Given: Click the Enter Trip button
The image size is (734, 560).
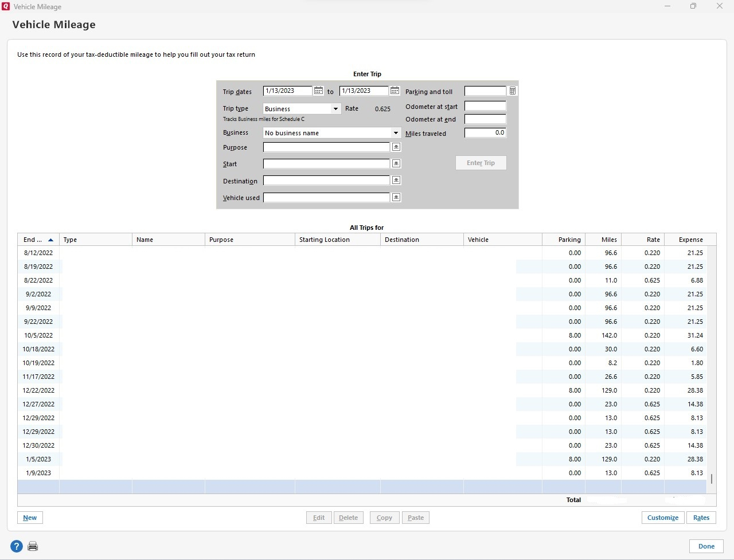Looking at the screenshot, I should [x=481, y=163].
